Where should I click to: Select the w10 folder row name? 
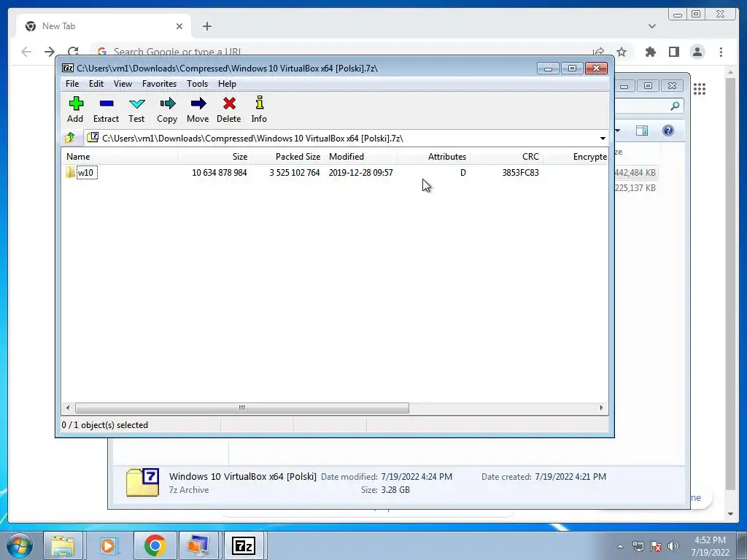(x=86, y=172)
